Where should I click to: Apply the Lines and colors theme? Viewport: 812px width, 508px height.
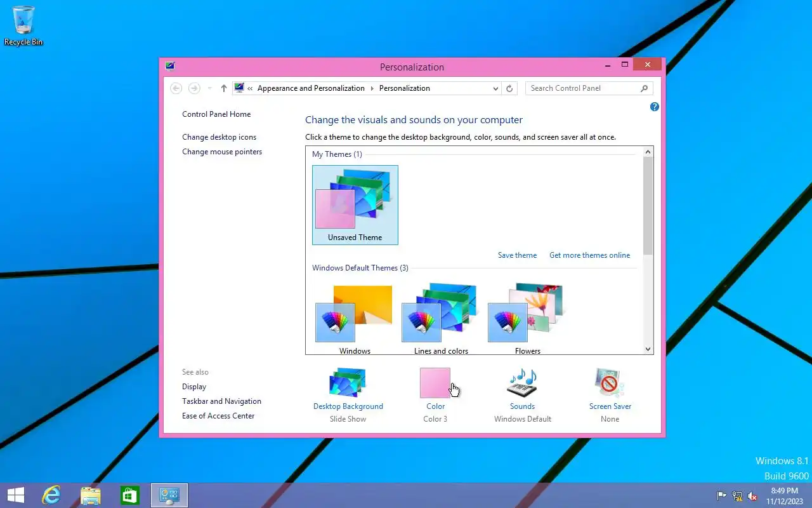click(x=441, y=317)
